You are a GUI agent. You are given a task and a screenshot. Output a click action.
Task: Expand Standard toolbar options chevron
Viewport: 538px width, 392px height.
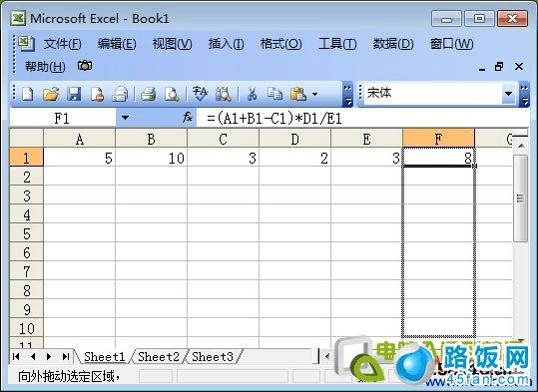[347, 95]
